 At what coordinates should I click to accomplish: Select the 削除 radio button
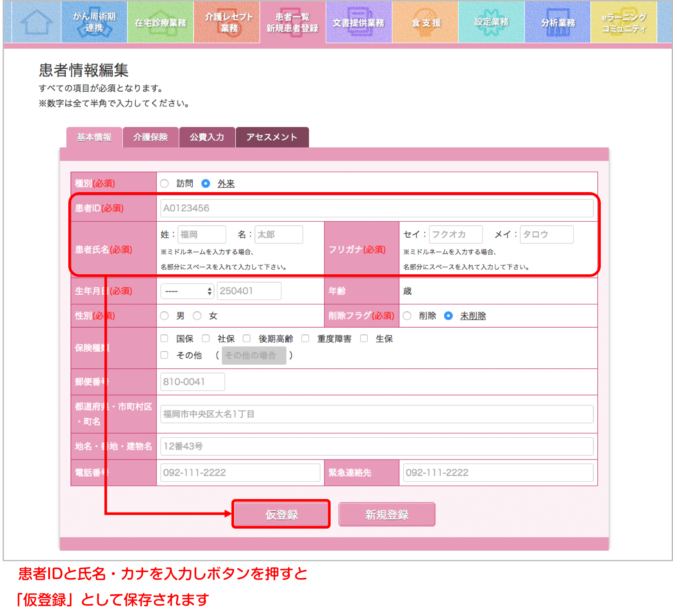(x=407, y=316)
